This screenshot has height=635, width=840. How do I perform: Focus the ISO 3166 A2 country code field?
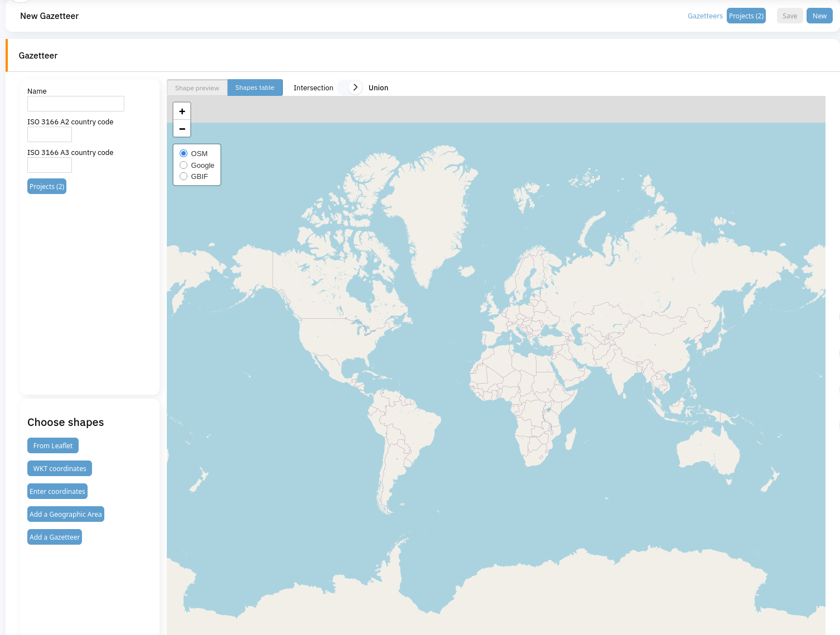pos(50,134)
